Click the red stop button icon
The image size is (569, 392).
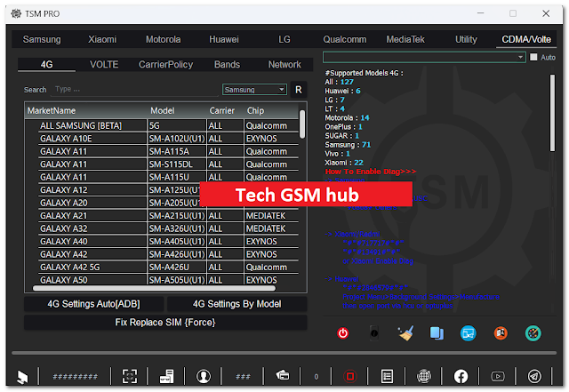click(349, 376)
